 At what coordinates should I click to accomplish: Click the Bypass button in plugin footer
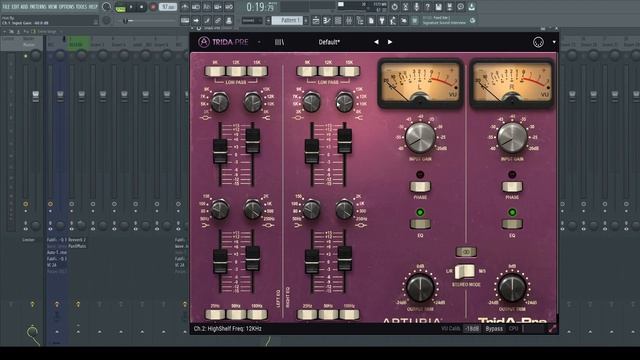pyautogui.click(x=494, y=329)
